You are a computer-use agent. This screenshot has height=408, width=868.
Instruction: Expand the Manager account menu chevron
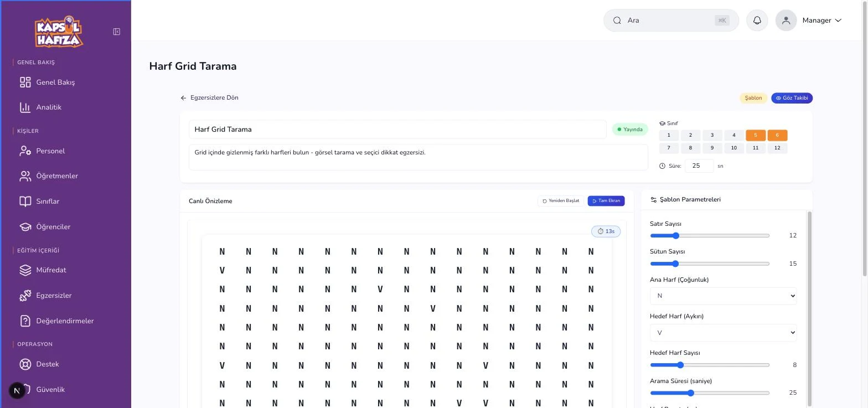pyautogui.click(x=838, y=20)
